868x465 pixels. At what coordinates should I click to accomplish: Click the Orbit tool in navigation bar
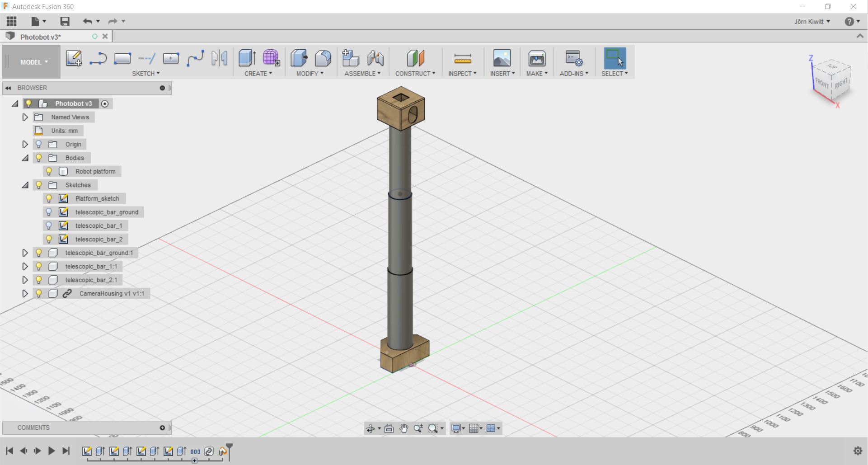coord(371,428)
